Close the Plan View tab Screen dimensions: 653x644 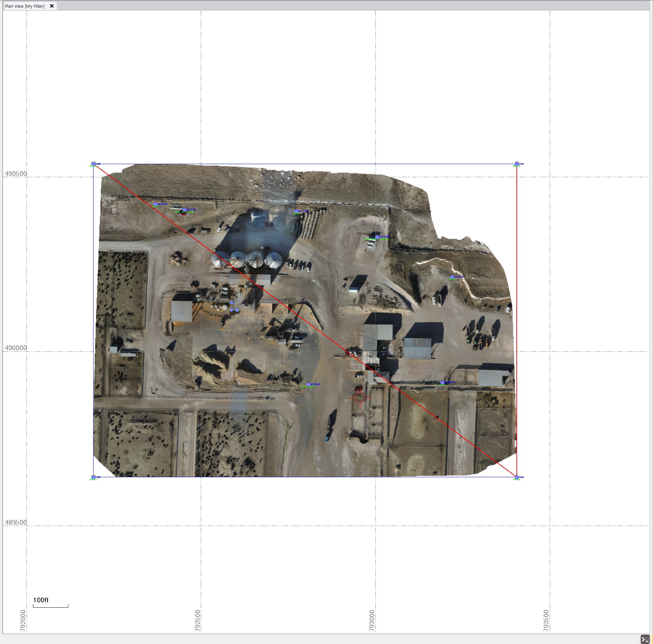pos(52,6)
